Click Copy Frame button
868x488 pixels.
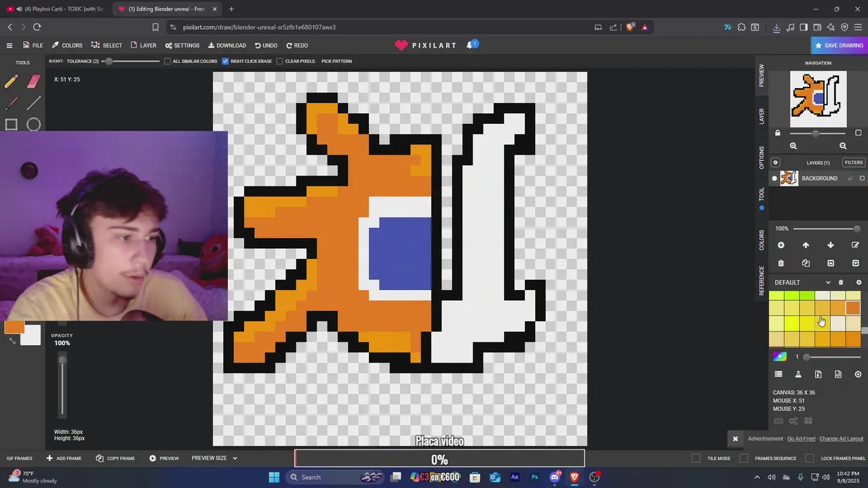(x=115, y=458)
